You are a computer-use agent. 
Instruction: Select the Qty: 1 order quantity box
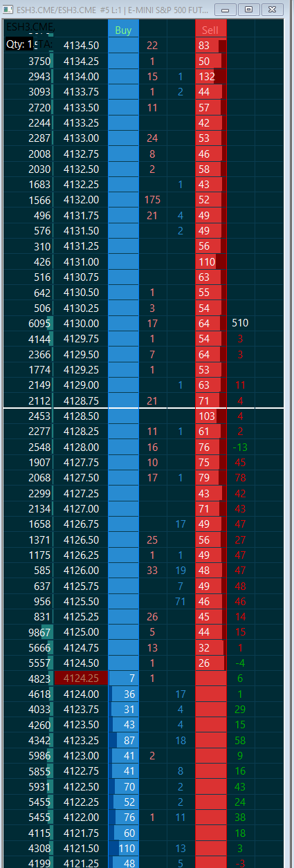[x=19, y=44]
